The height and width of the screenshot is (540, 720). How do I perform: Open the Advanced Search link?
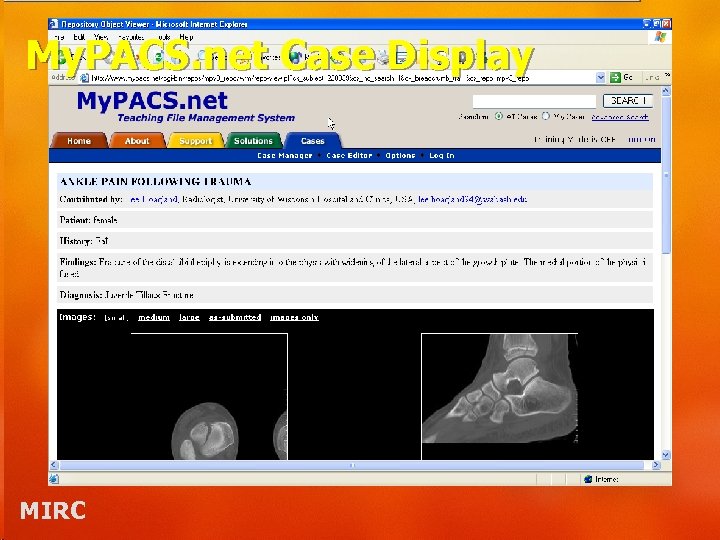pos(619,117)
